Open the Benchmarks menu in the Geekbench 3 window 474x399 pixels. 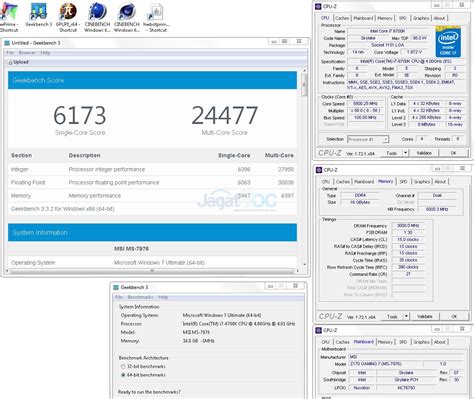(x=140, y=297)
